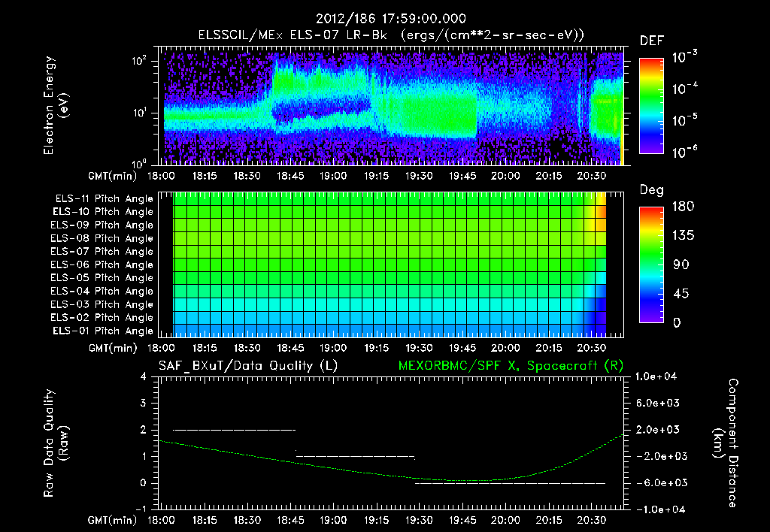Screen dimensions: 770x532
Task: Click the Component Distance (km) axis label
Action: pos(726,443)
